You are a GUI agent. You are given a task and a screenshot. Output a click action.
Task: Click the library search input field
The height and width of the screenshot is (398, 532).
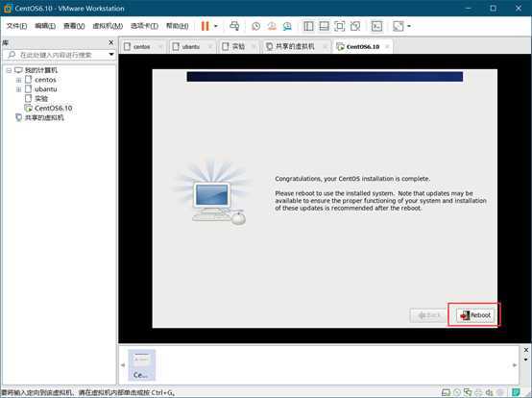[x=56, y=55]
